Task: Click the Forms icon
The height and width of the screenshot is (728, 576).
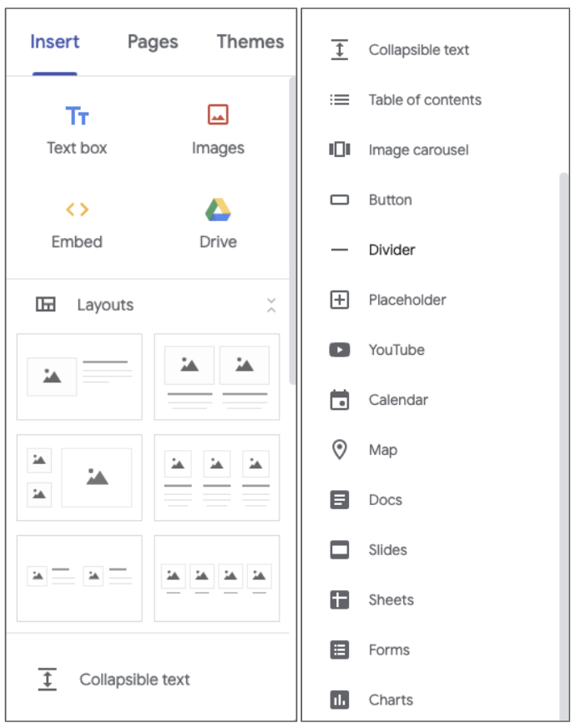Action: pos(340,650)
